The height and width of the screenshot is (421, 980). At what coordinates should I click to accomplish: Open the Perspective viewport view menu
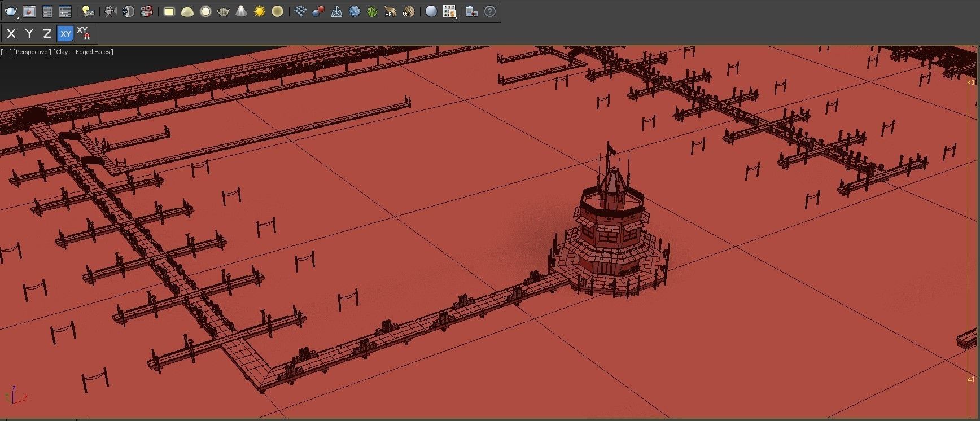pyautogui.click(x=32, y=52)
